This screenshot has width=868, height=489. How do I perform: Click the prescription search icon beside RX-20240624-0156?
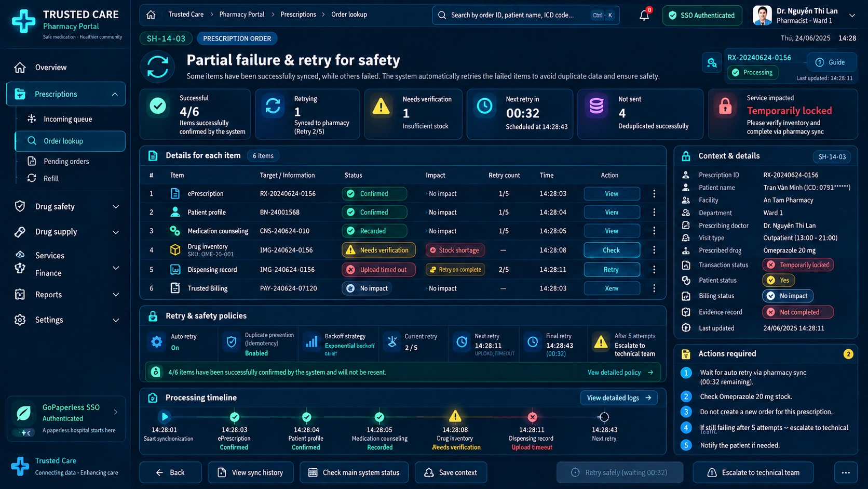[712, 63]
